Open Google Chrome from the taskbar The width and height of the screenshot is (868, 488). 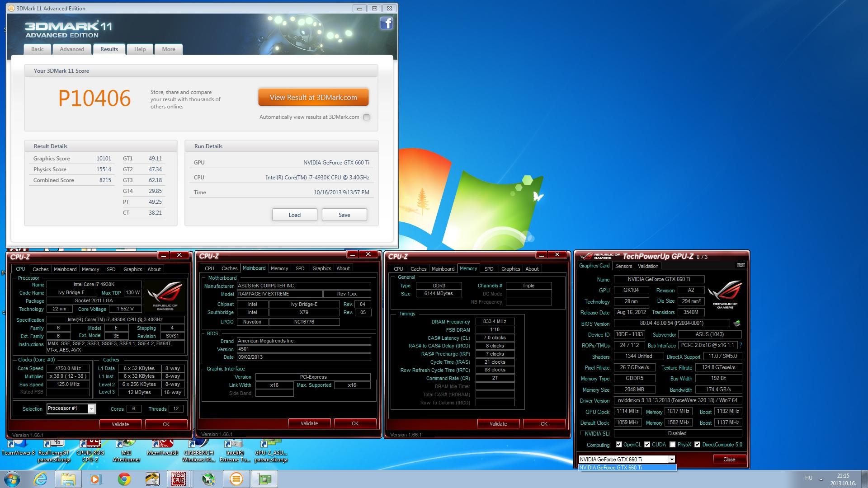pos(124,479)
